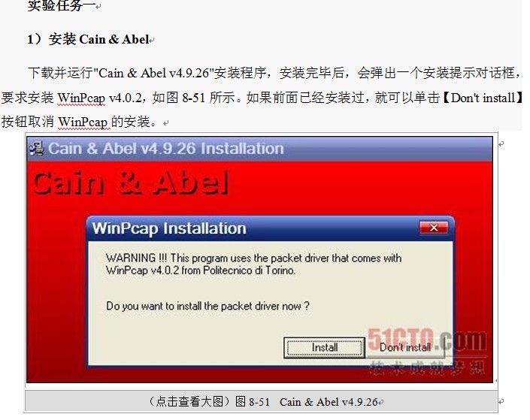This screenshot has width=530, height=420.
Task: Close the WinPcap Installation dialog
Action: tap(434, 228)
